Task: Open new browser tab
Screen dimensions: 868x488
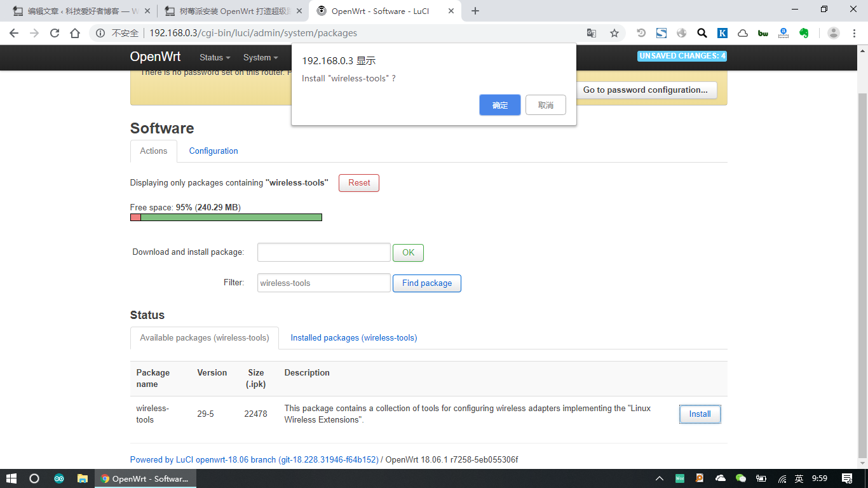Action: [x=475, y=11]
